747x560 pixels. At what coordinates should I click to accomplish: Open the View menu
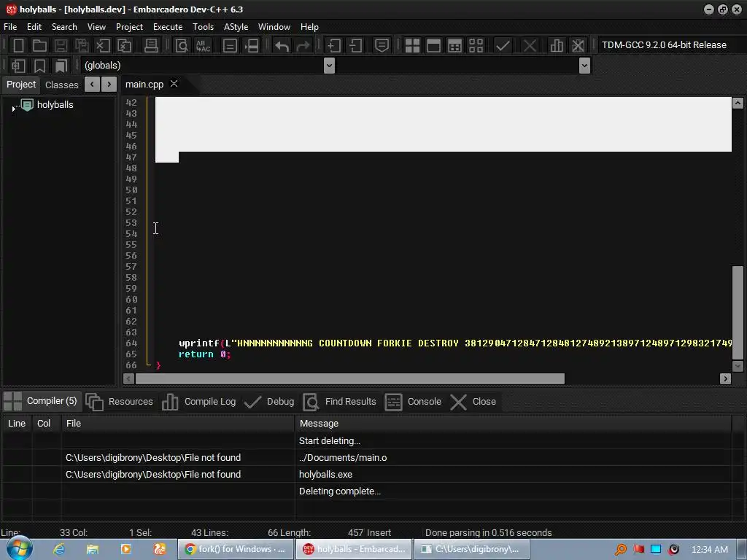[96, 27]
